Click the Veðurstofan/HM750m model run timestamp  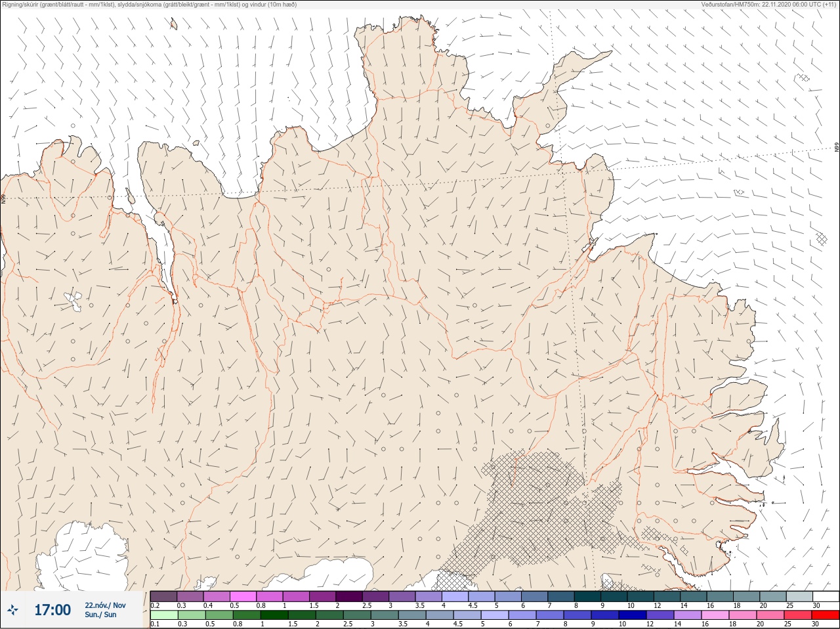coord(768,5)
